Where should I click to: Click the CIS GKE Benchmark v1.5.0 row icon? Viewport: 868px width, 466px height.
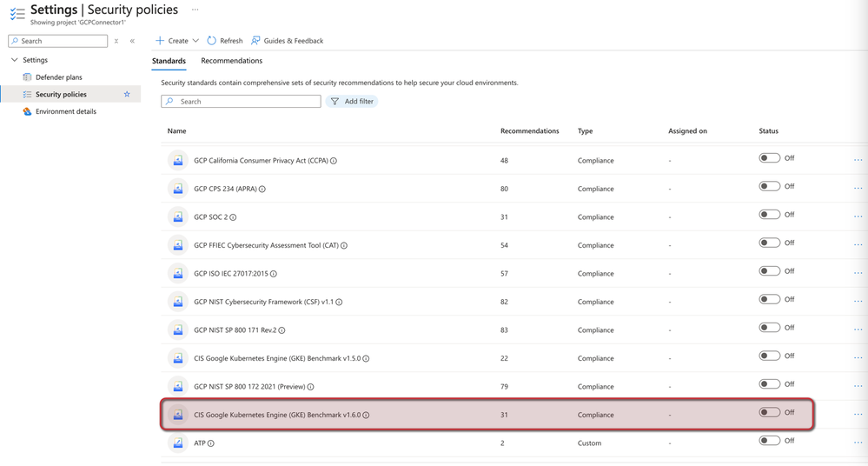point(178,358)
